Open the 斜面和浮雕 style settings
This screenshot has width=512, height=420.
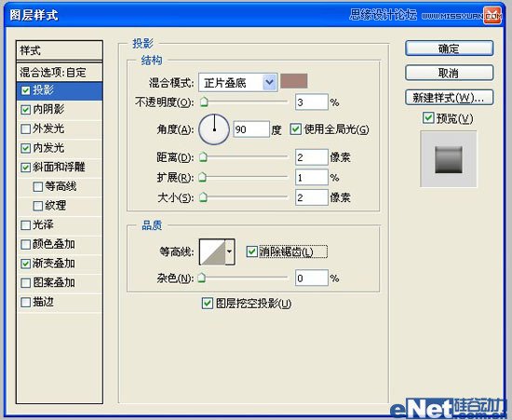(59, 168)
